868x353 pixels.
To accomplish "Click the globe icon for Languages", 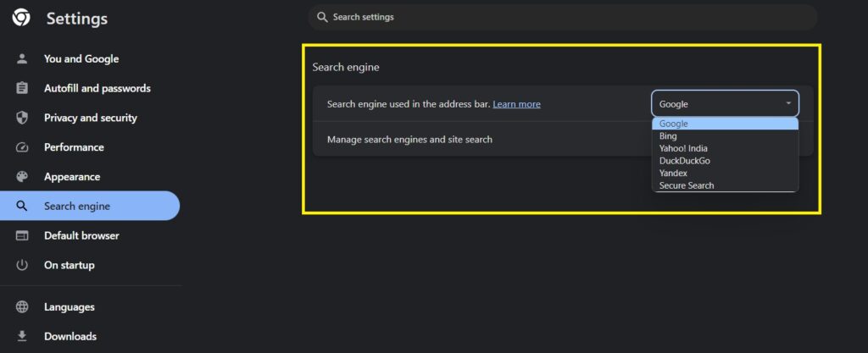I will (22, 307).
